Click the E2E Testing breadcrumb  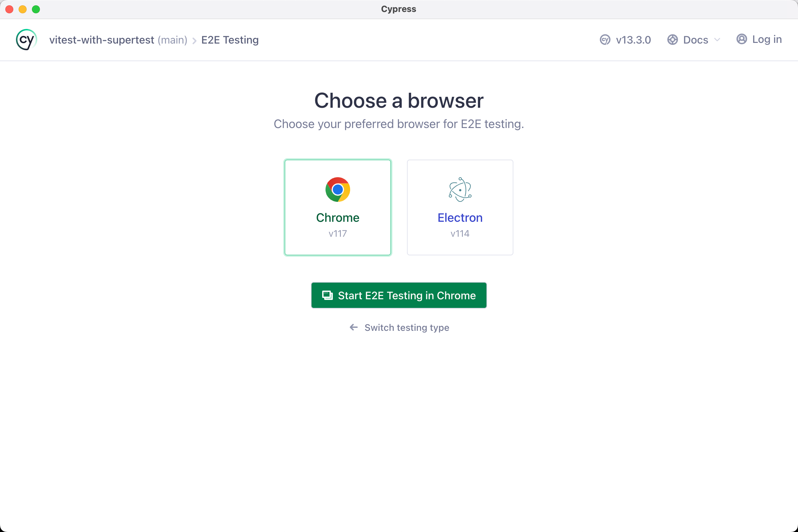coord(230,40)
